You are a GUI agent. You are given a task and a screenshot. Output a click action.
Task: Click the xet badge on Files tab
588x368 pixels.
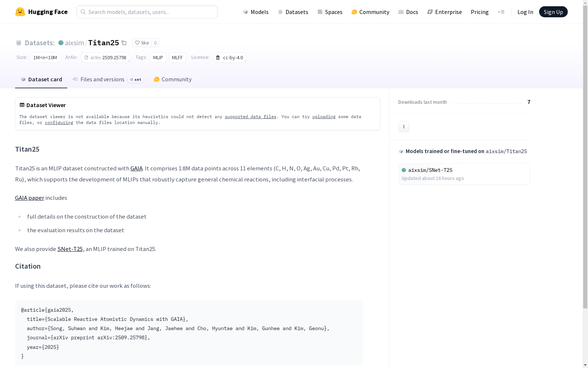point(136,79)
